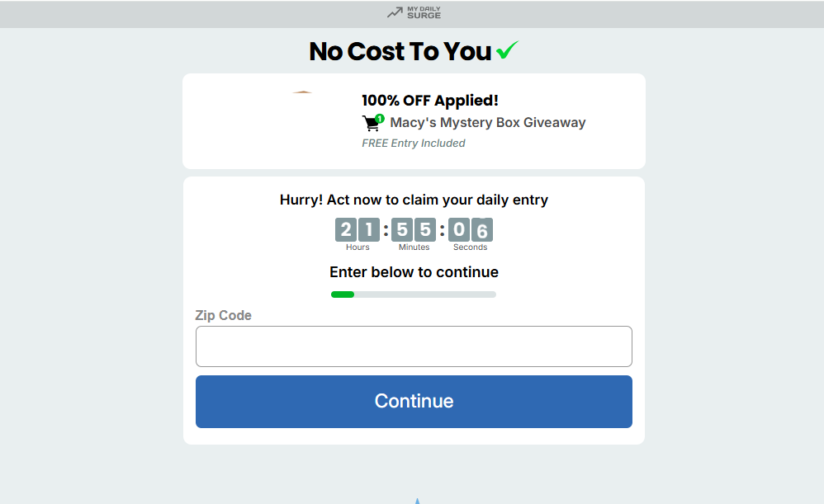Select the Macy's Mystery Box Giveaway title

(487, 123)
